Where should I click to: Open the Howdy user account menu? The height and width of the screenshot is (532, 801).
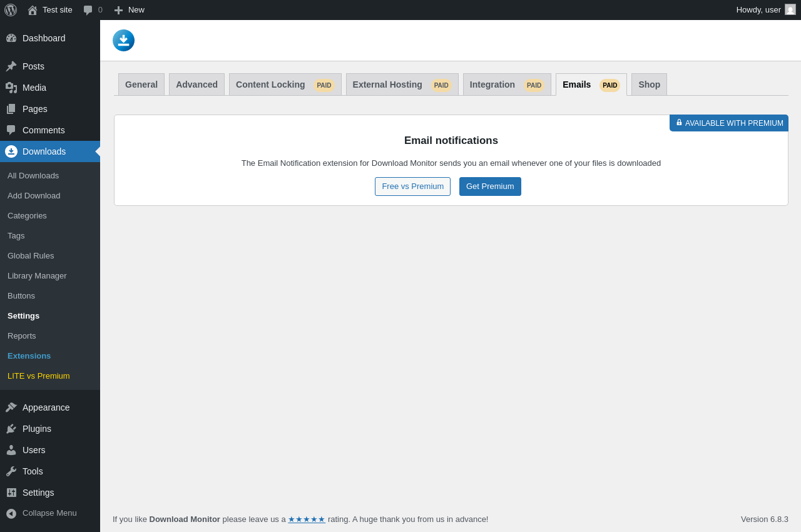[x=766, y=10]
